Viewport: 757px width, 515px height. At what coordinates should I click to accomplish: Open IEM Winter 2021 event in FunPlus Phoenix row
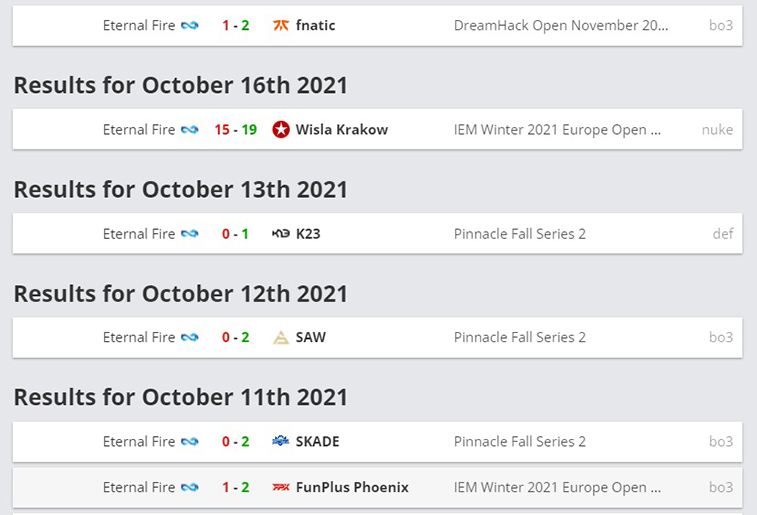(x=557, y=487)
